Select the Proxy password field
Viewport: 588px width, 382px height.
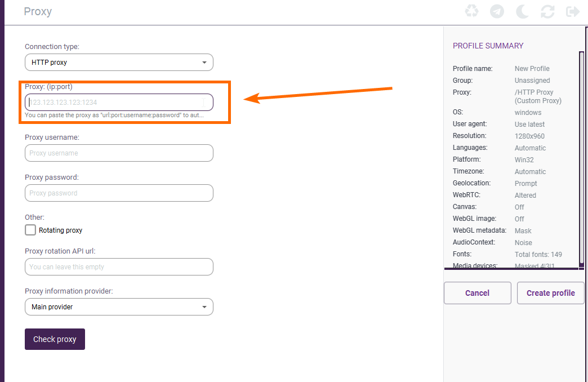(119, 193)
